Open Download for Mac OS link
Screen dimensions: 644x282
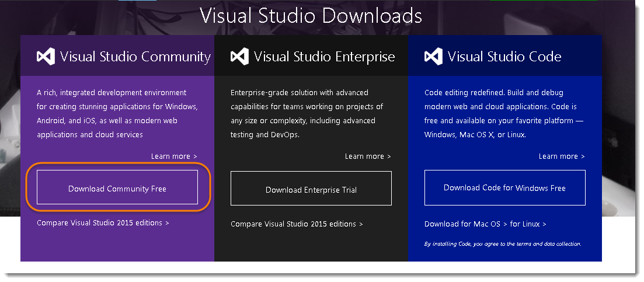click(x=466, y=224)
